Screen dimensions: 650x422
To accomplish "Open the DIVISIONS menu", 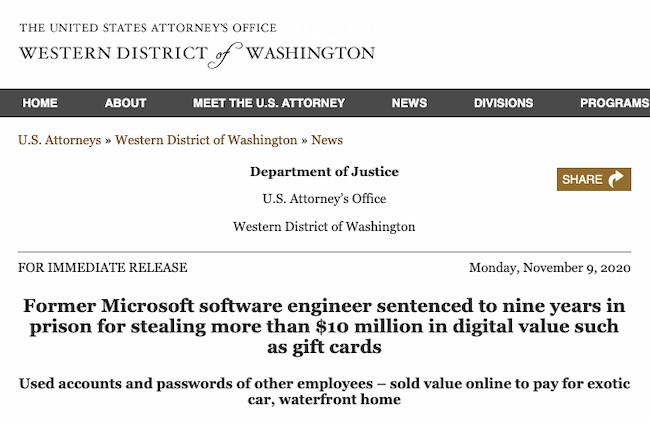I will 503,103.
